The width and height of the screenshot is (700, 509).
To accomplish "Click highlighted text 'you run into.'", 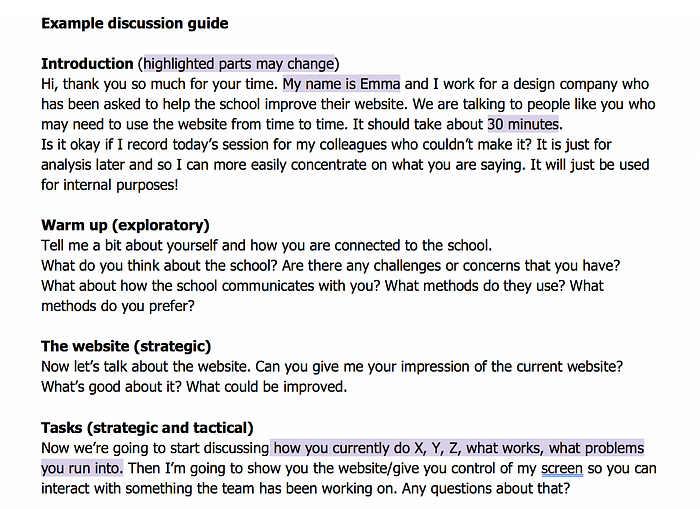I will coord(82,468).
